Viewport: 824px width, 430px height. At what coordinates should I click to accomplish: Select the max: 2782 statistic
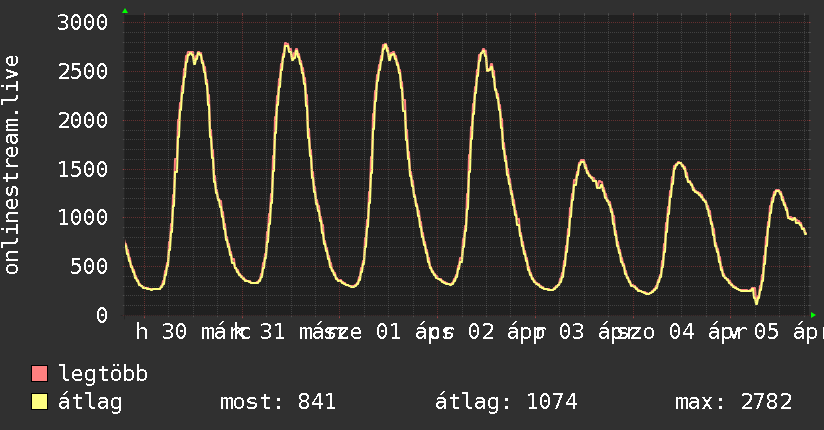(x=734, y=402)
